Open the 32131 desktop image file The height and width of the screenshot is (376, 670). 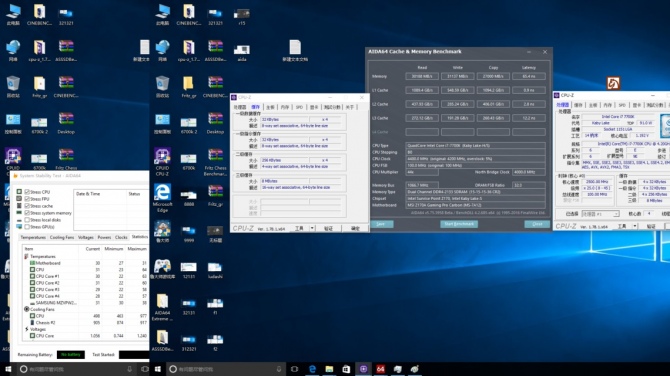(x=188, y=306)
